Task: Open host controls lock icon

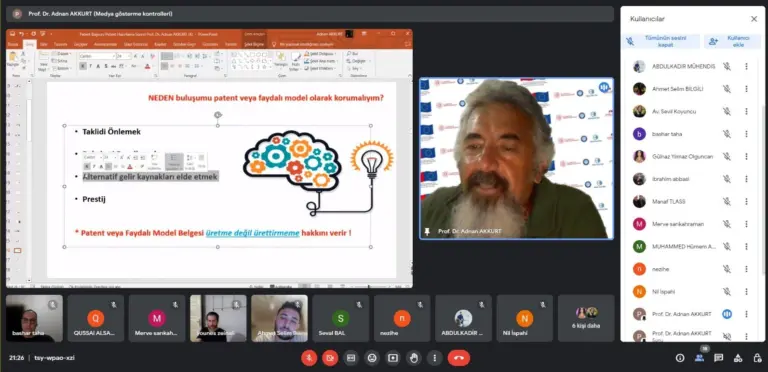Action: point(757,358)
